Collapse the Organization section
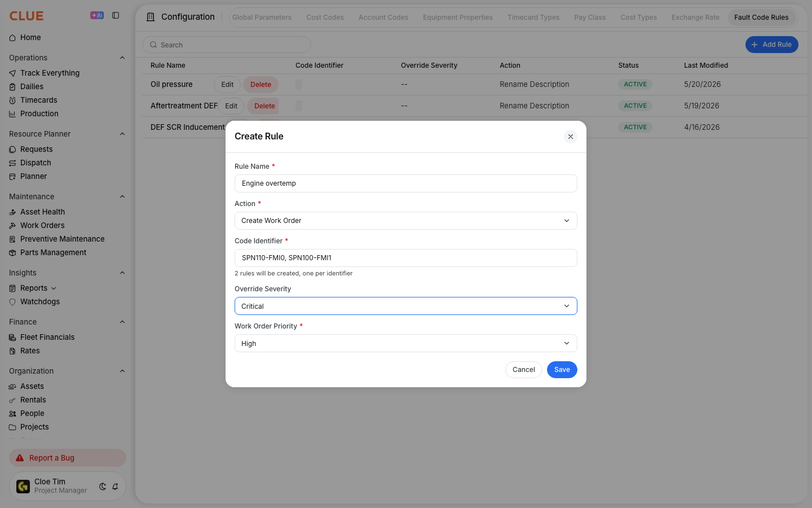 (122, 371)
